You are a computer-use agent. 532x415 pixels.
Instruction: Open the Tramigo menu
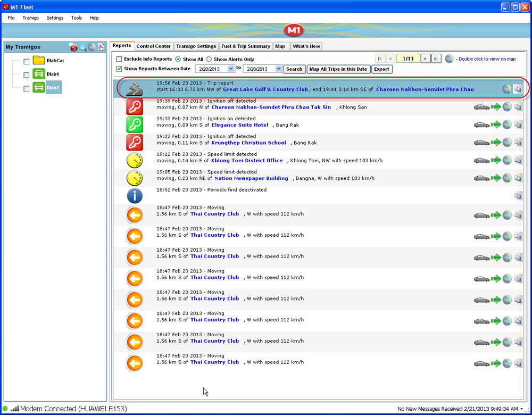pos(30,18)
